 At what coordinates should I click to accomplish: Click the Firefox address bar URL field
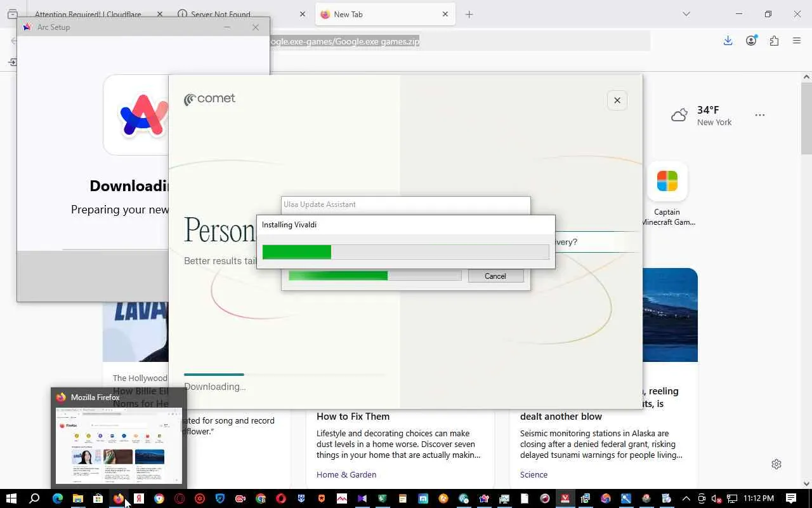click(460, 41)
